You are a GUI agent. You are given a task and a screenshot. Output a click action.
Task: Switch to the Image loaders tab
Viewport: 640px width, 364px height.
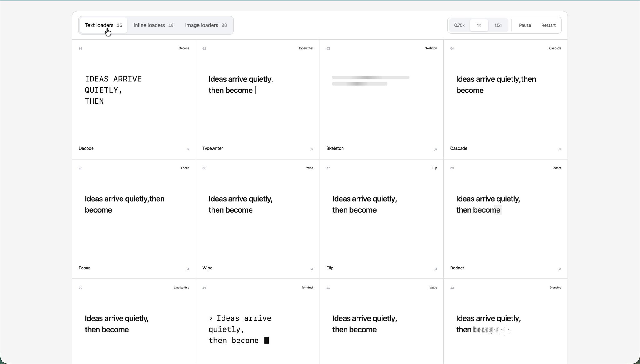pos(206,25)
